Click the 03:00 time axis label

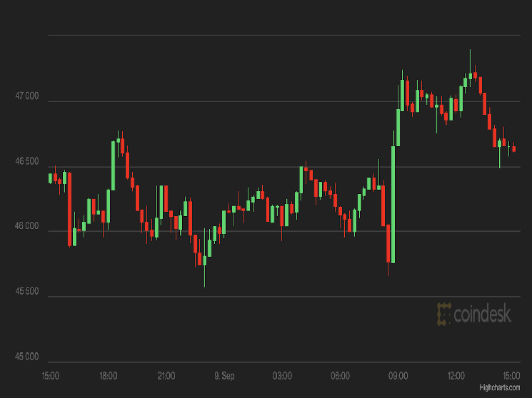pos(282,375)
